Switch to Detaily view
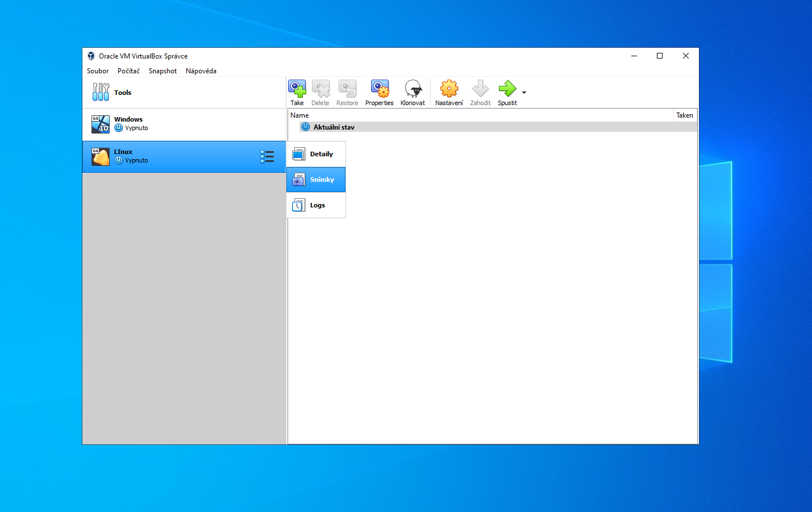This screenshot has height=512, width=812. point(317,154)
